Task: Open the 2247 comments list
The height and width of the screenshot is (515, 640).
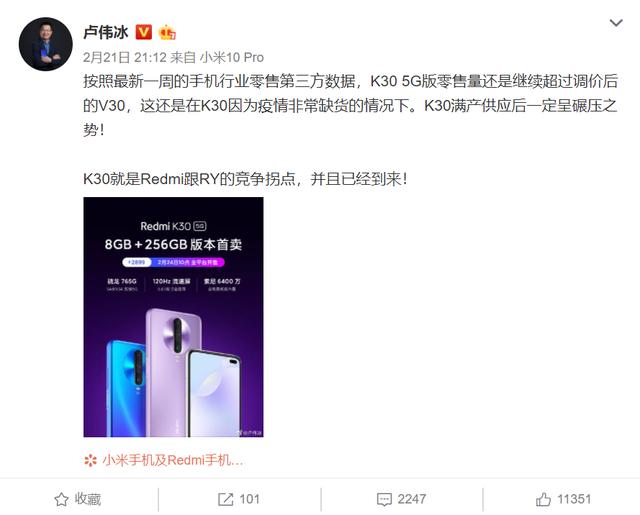Action: (x=412, y=499)
